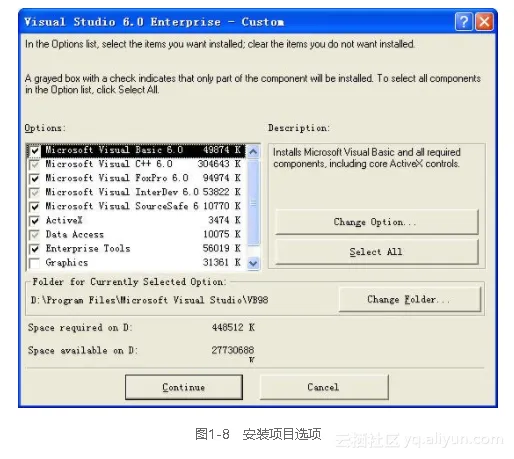Uncheck Microsoft Visual SourceSafe checkbox
514x459 pixels.
click(34, 207)
